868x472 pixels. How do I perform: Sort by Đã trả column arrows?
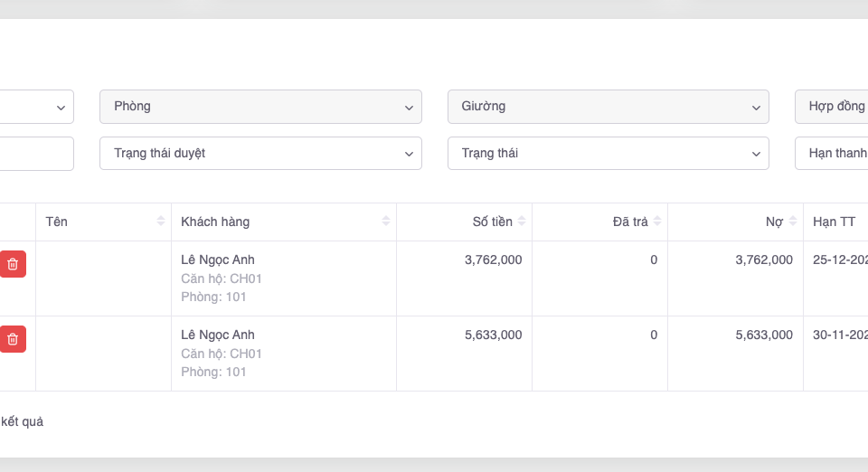pos(657,222)
